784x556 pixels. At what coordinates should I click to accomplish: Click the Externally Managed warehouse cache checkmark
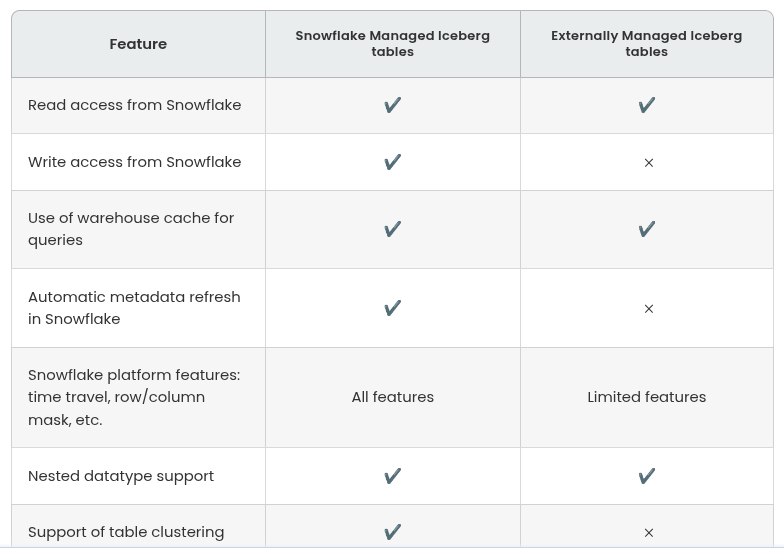(647, 229)
